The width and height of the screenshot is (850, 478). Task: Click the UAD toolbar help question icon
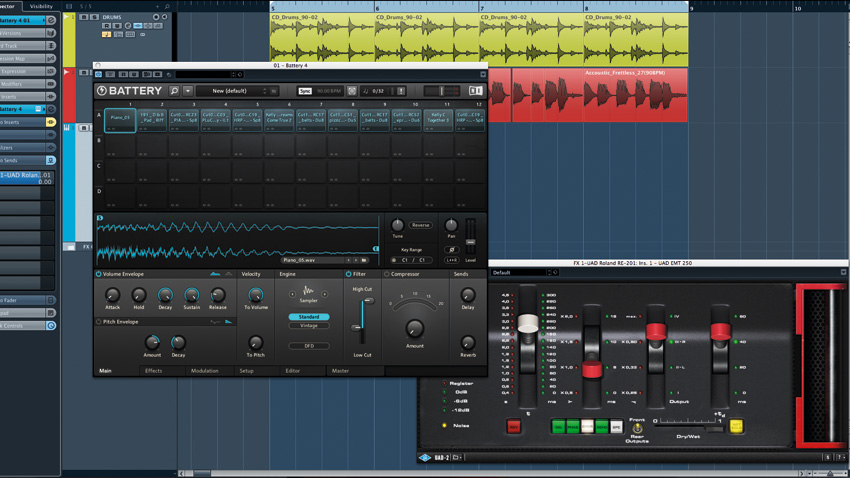[x=839, y=457]
